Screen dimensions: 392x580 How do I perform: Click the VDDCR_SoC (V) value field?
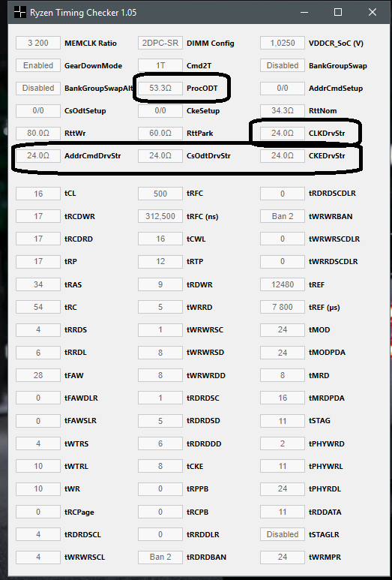tap(283, 43)
